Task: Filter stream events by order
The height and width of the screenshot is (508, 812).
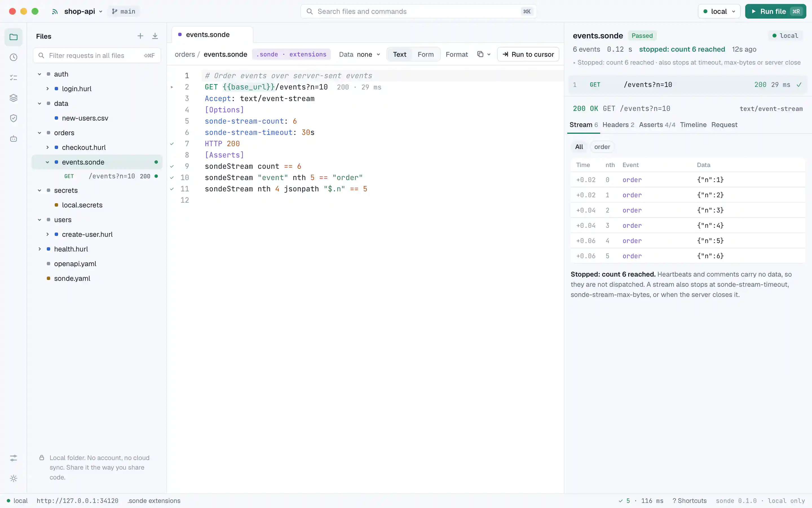Action: 602,147
